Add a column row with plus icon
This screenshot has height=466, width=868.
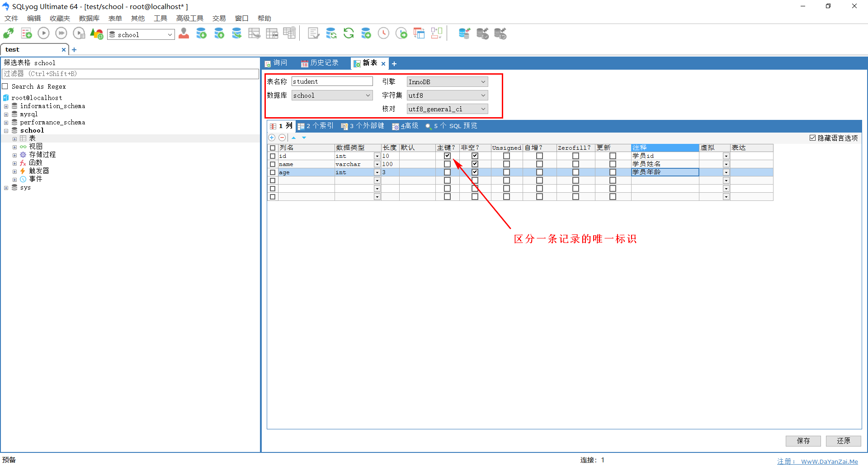(272, 138)
